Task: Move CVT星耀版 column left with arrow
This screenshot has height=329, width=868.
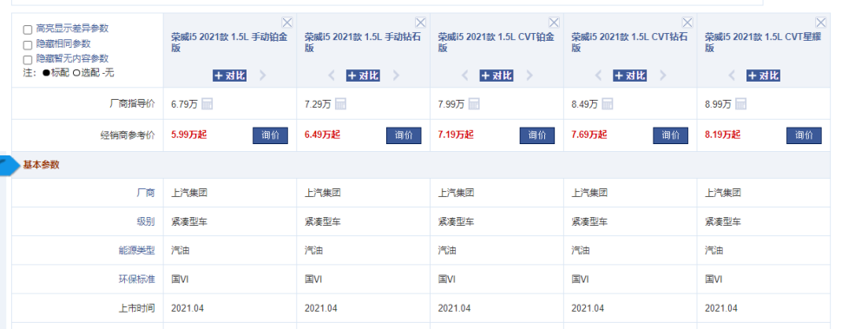Action: [732, 76]
